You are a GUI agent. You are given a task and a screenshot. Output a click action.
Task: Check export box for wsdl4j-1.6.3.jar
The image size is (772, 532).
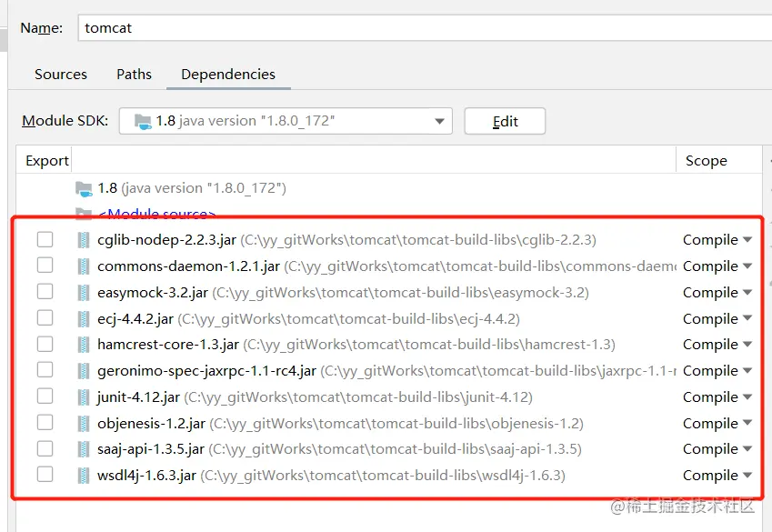pyautogui.click(x=45, y=475)
